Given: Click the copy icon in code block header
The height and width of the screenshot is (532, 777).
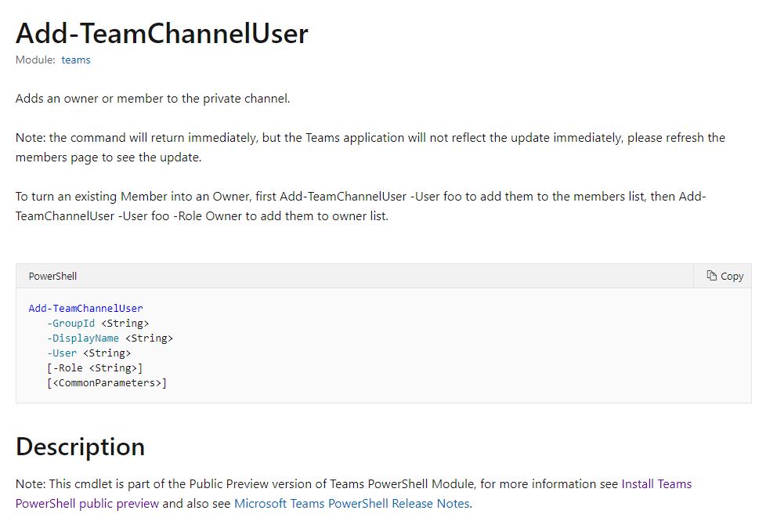Looking at the screenshot, I should (711, 276).
